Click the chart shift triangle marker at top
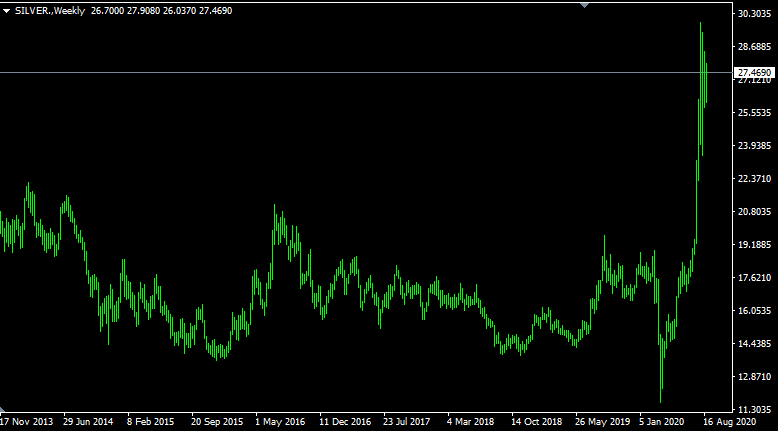The width and height of the screenshot is (778, 431). click(x=584, y=5)
